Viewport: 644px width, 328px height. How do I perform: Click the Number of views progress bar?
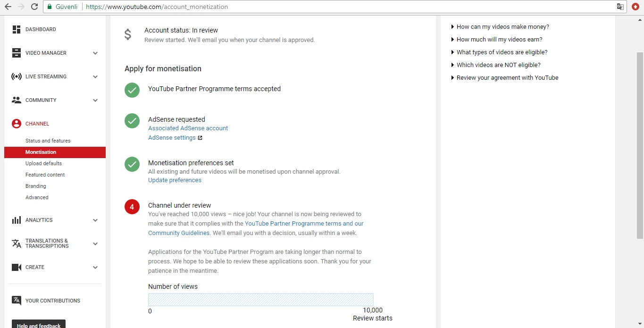(x=261, y=300)
